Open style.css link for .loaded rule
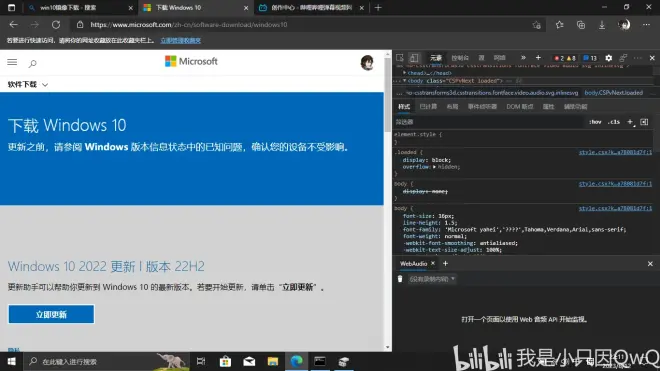The image size is (660, 371). tap(615, 152)
